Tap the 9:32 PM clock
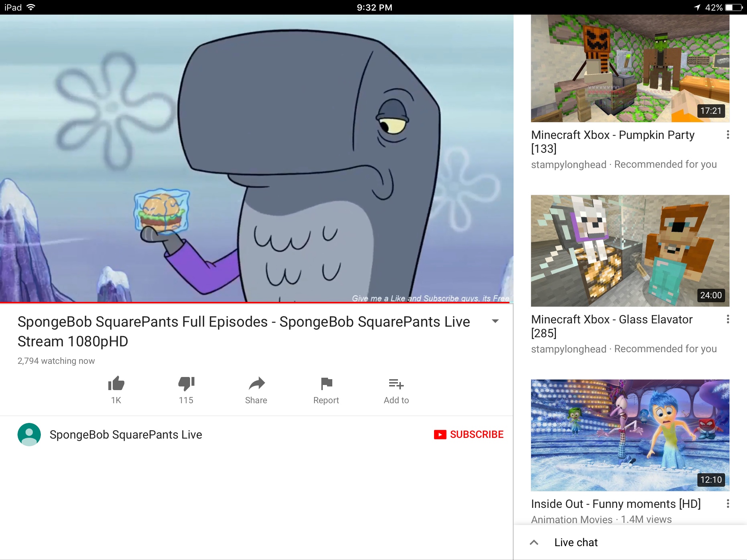This screenshot has height=560, width=747. click(x=375, y=7)
